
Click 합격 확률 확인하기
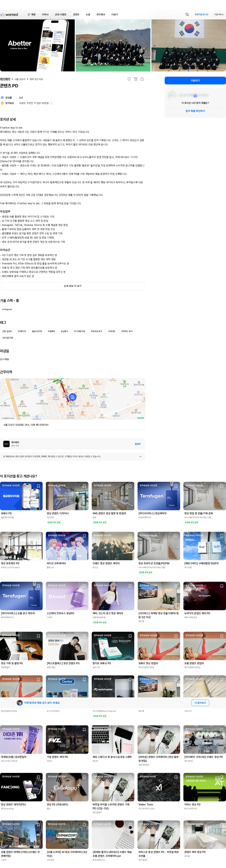tap(195, 111)
